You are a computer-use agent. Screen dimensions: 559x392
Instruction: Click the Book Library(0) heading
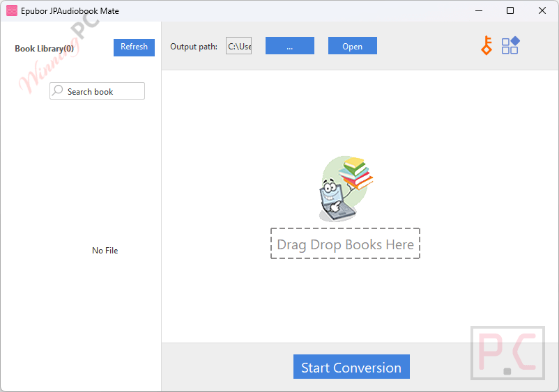pyautogui.click(x=44, y=49)
